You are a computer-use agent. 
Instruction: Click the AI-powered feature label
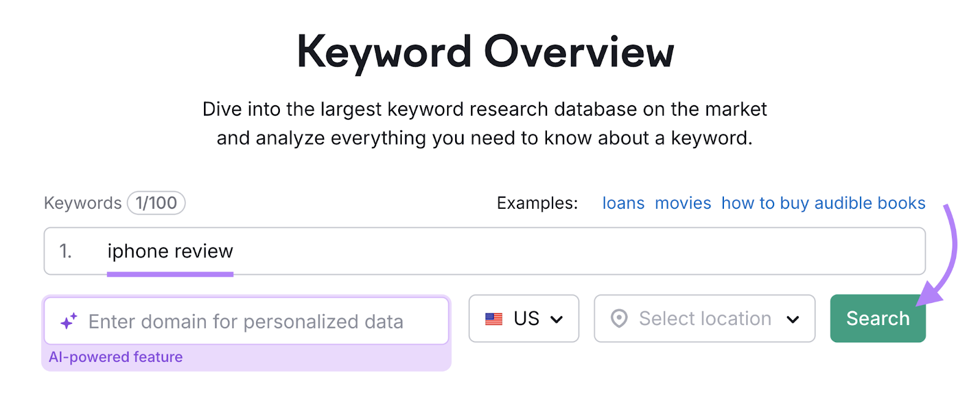coord(116,357)
